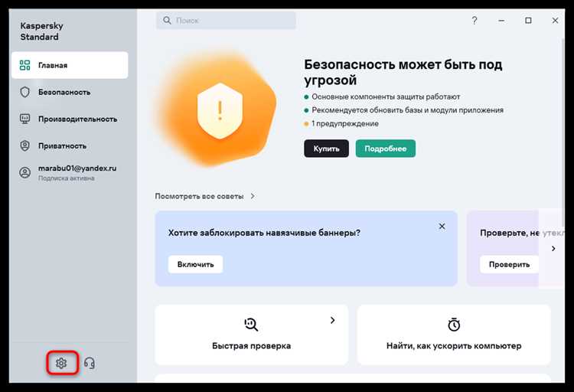Open account marabu01@yandex.ru

(x=70, y=172)
